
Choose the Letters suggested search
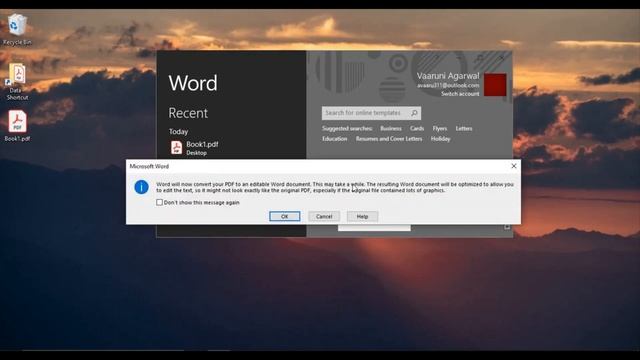point(464,129)
